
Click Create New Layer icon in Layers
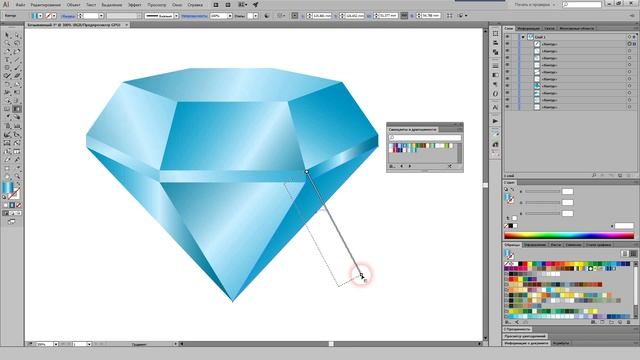[x=620, y=176]
